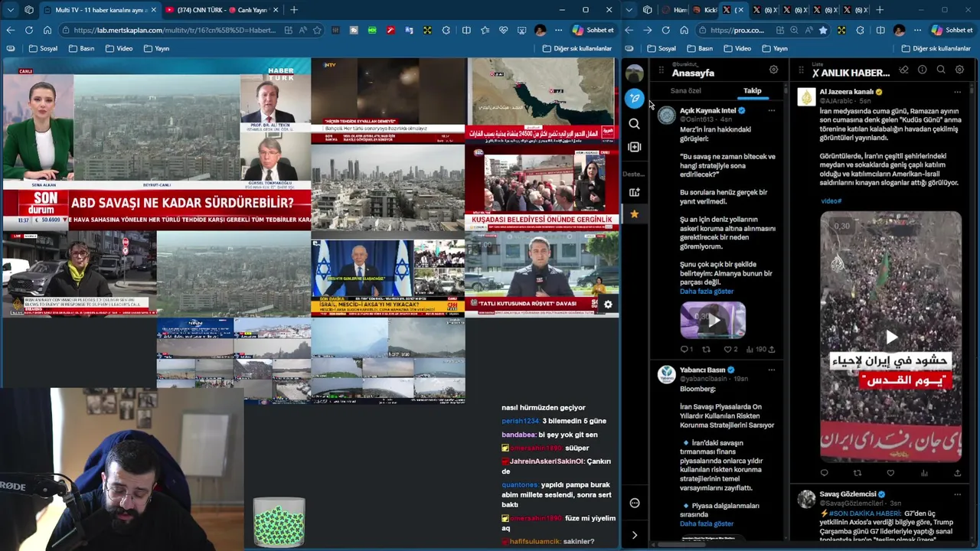Play the Al Jazeera crowd video
This screenshot has height=551, width=980.
pyautogui.click(x=891, y=337)
